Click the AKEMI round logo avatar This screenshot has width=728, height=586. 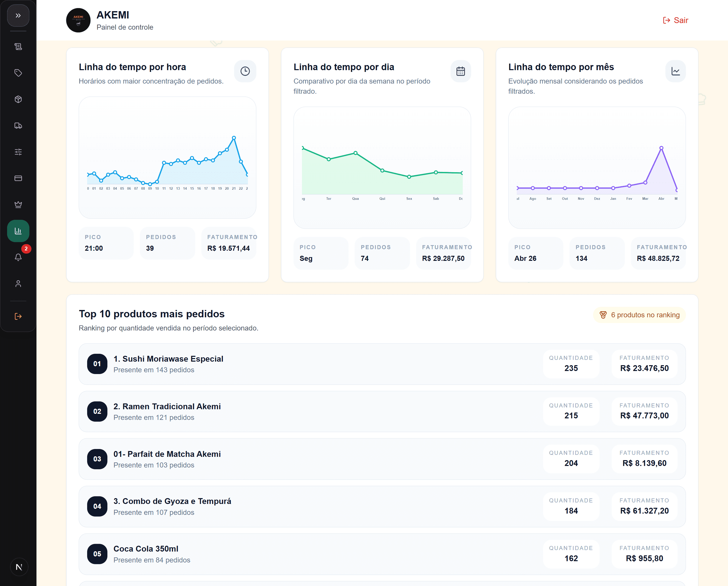(78, 20)
